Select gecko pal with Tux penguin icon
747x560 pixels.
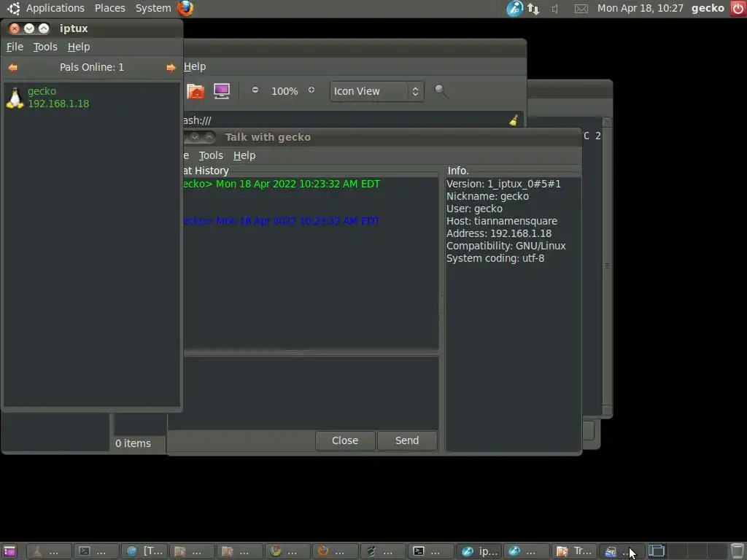point(92,98)
